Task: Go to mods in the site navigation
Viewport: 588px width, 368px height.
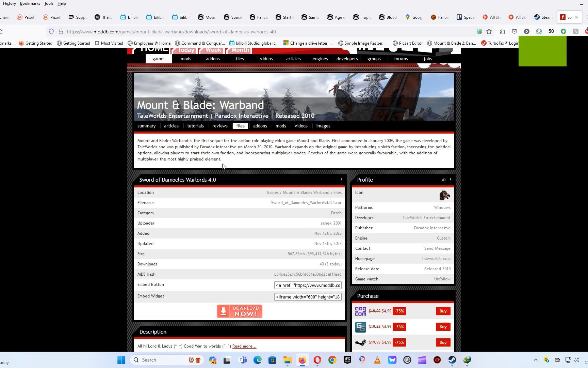Action: click(186, 59)
